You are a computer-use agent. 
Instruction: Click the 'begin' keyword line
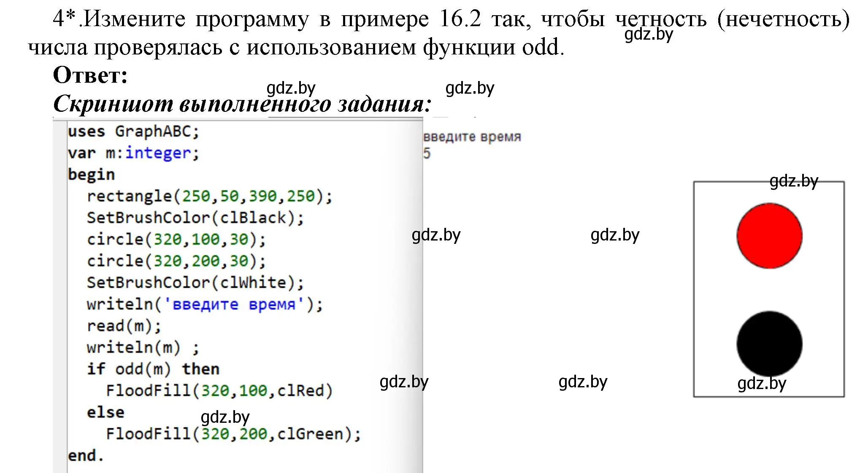(x=91, y=175)
